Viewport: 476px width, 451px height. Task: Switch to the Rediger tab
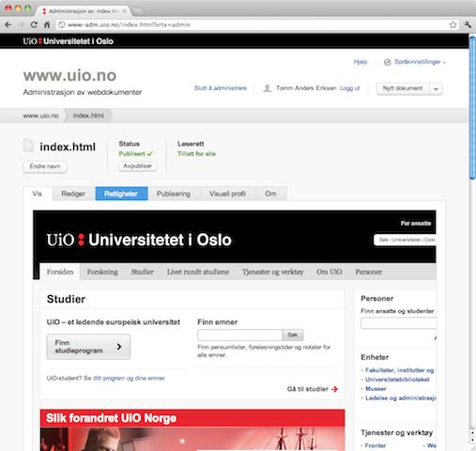click(73, 194)
